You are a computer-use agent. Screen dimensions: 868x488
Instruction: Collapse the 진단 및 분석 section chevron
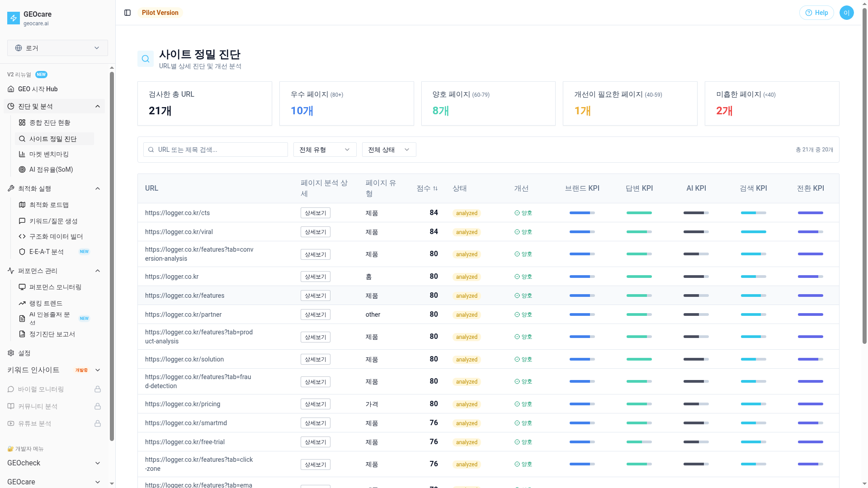tap(98, 106)
